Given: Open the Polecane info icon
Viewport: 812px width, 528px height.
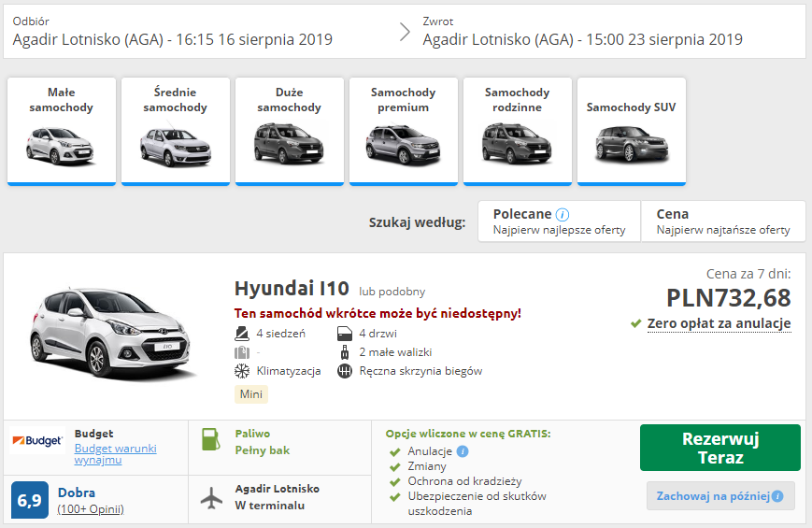Looking at the screenshot, I should [x=563, y=215].
